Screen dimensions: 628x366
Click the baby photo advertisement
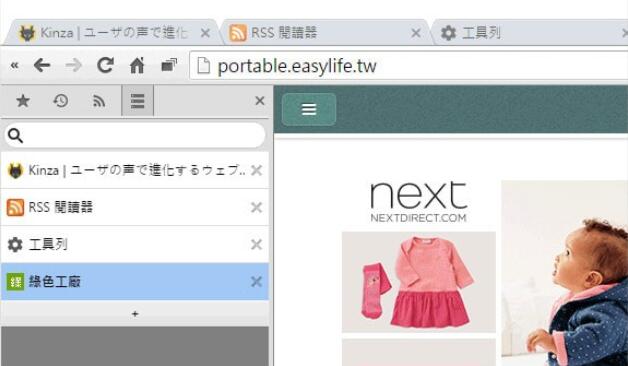pyautogui.click(x=565, y=273)
